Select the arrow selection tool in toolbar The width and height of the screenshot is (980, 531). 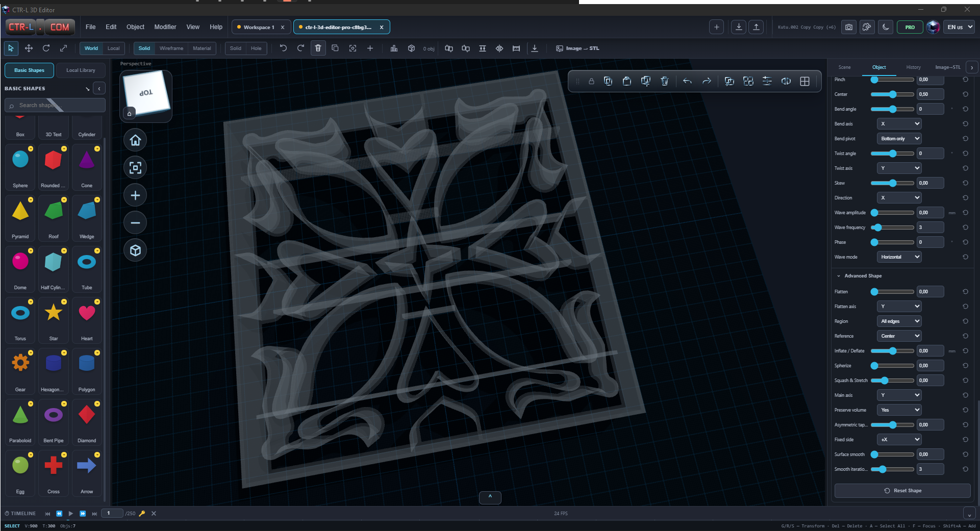pyautogui.click(x=11, y=48)
